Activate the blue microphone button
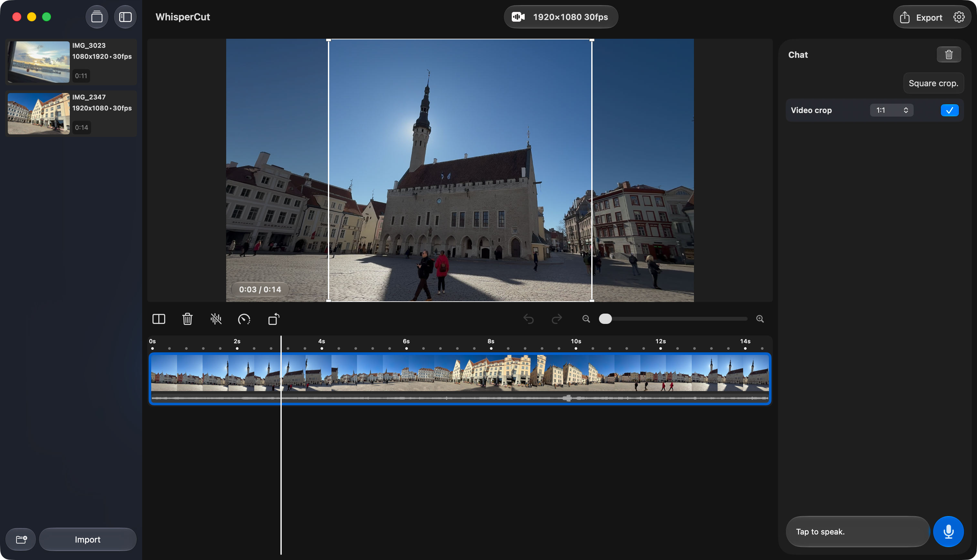Screen dimensions: 977x560 point(948,532)
